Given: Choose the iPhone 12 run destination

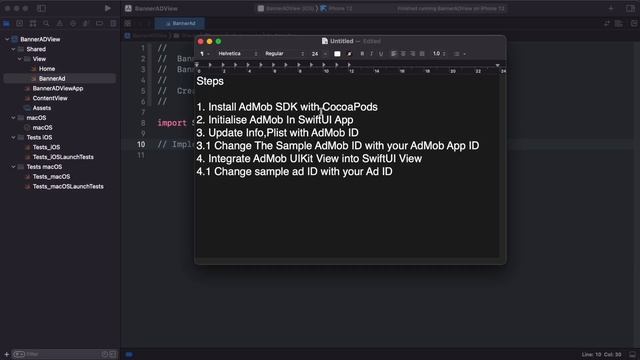Looking at the screenshot, I should point(337,8).
